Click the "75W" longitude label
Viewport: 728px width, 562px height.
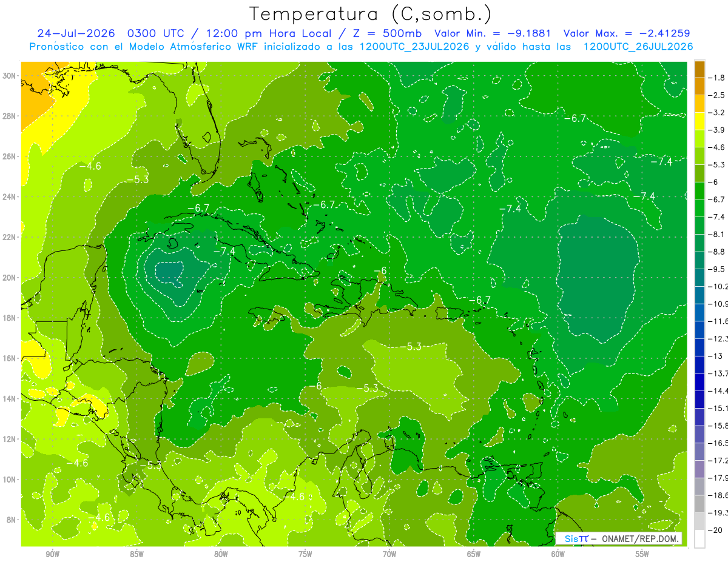point(305,554)
